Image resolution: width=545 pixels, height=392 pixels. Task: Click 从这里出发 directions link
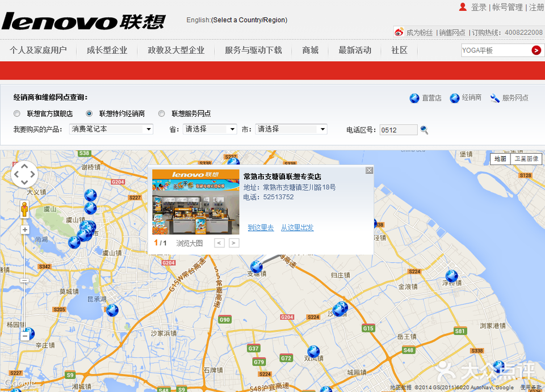tap(297, 228)
